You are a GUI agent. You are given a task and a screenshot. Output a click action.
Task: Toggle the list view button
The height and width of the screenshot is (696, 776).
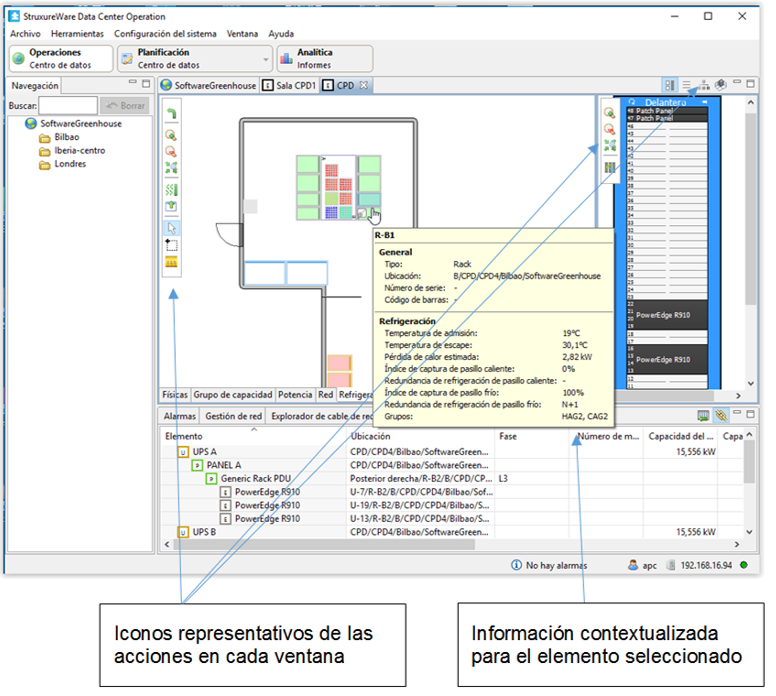click(686, 86)
